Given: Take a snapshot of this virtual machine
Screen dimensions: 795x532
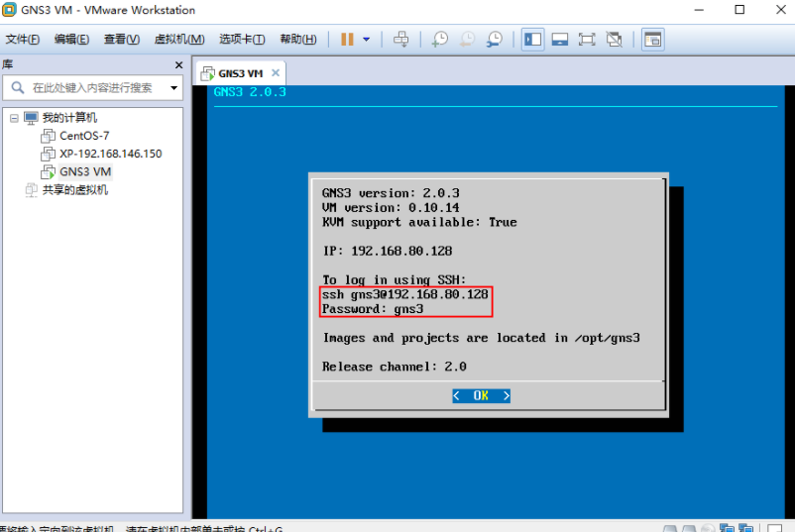Looking at the screenshot, I should point(439,39).
